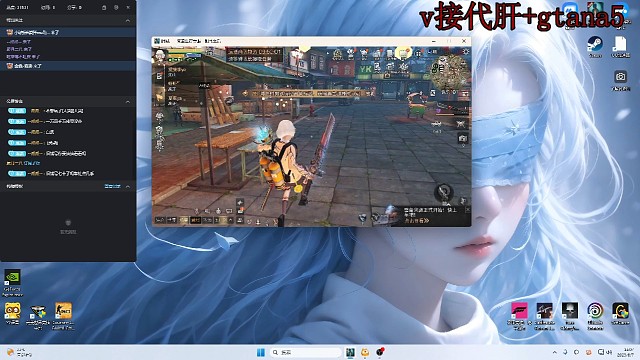Open the screenshot camera desktop shortcut
The image size is (640, 360).
620,80
